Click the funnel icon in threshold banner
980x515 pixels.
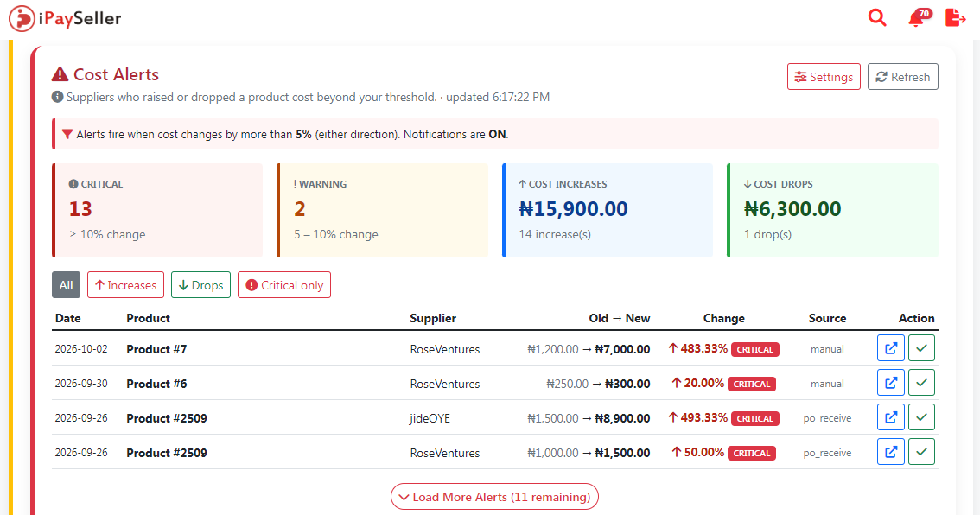coord(67,135)
